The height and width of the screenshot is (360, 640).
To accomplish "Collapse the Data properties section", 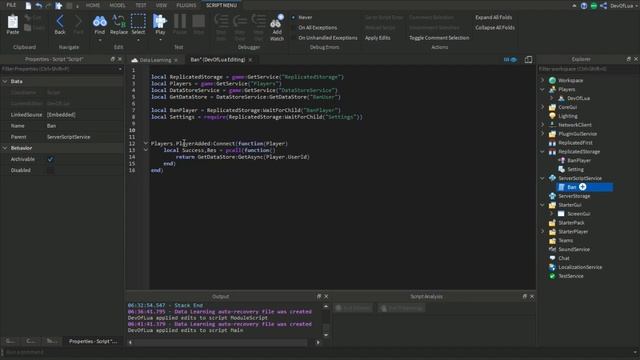I will point(5,81).
